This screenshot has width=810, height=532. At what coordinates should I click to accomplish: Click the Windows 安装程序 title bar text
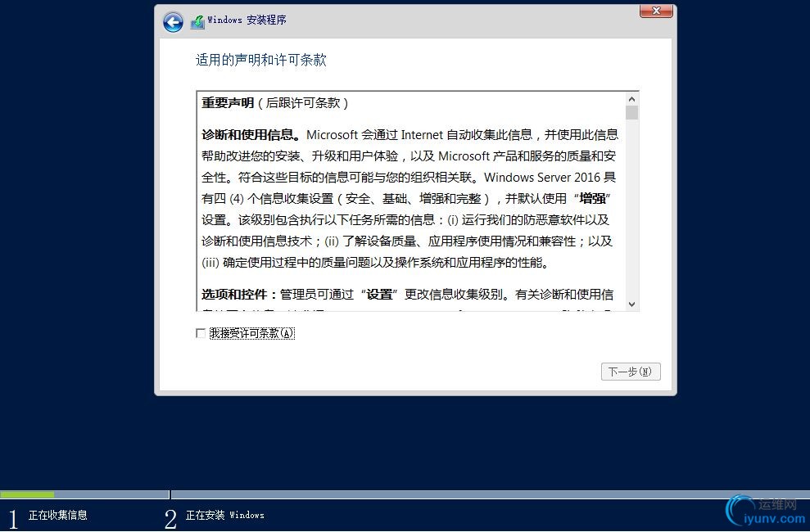point(247,20)
